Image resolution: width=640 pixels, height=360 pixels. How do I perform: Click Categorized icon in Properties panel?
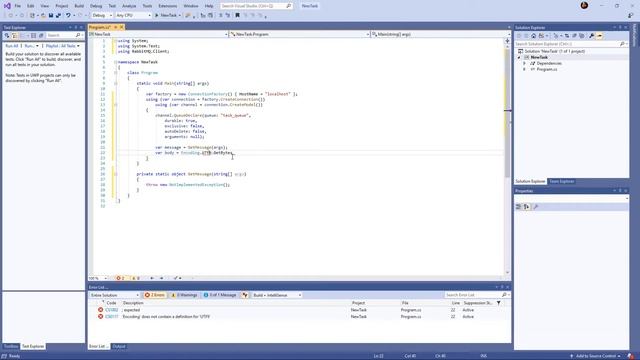[518, 207]
